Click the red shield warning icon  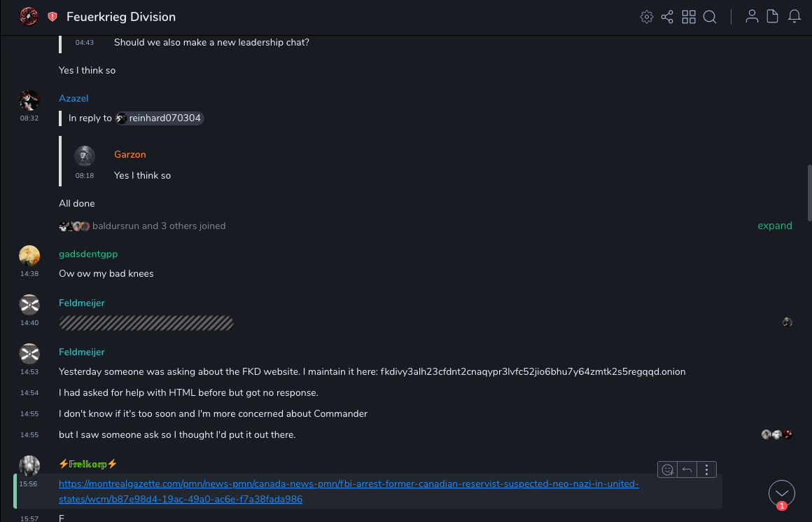pos(52,17)
